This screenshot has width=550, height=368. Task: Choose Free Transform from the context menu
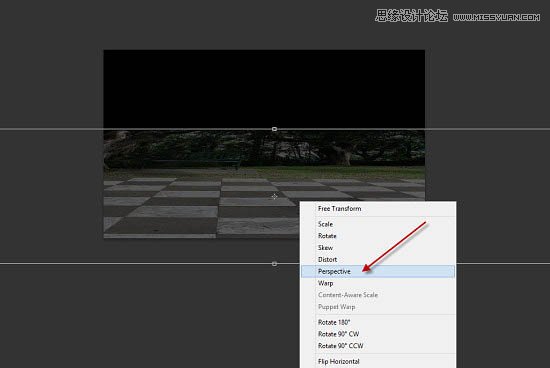click(378, 209)
